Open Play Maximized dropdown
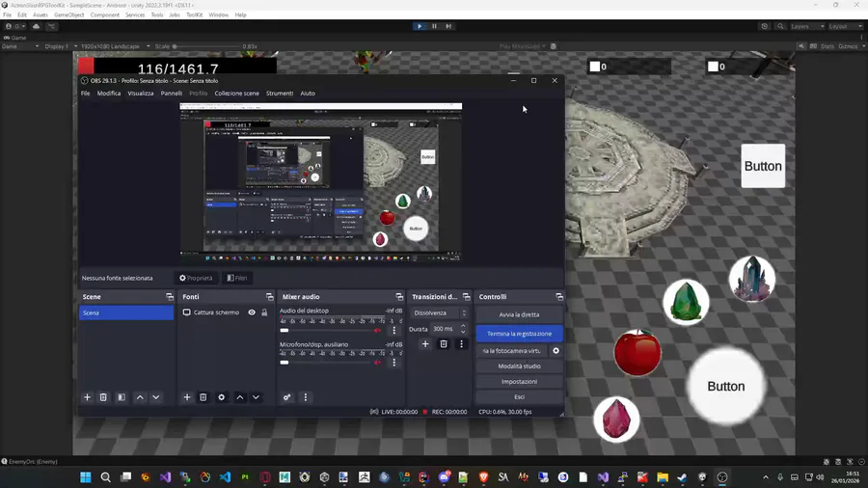The image size is (868, 488). tap(522, 46)
